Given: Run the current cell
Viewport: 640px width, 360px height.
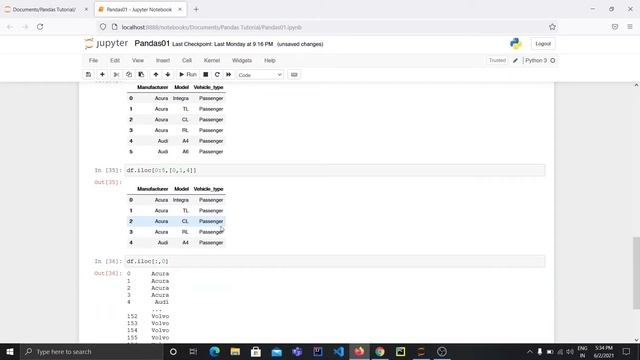Looking at the screenshot, I should (x=188, y=75).
